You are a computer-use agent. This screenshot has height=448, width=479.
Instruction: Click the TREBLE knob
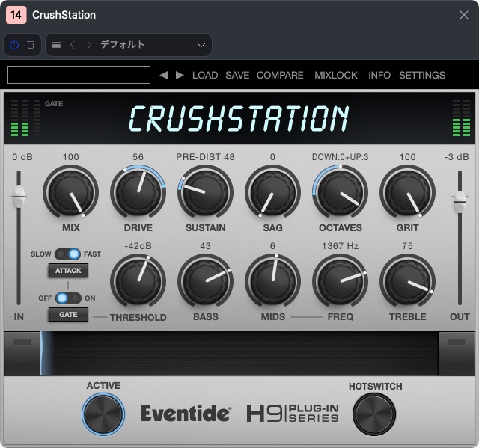[407, 281]
